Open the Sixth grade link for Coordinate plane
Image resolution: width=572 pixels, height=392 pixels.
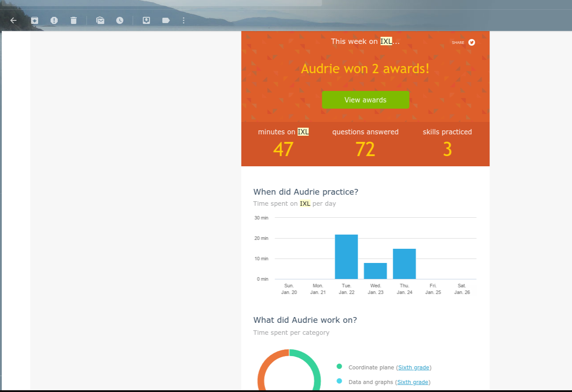point(414,368)
